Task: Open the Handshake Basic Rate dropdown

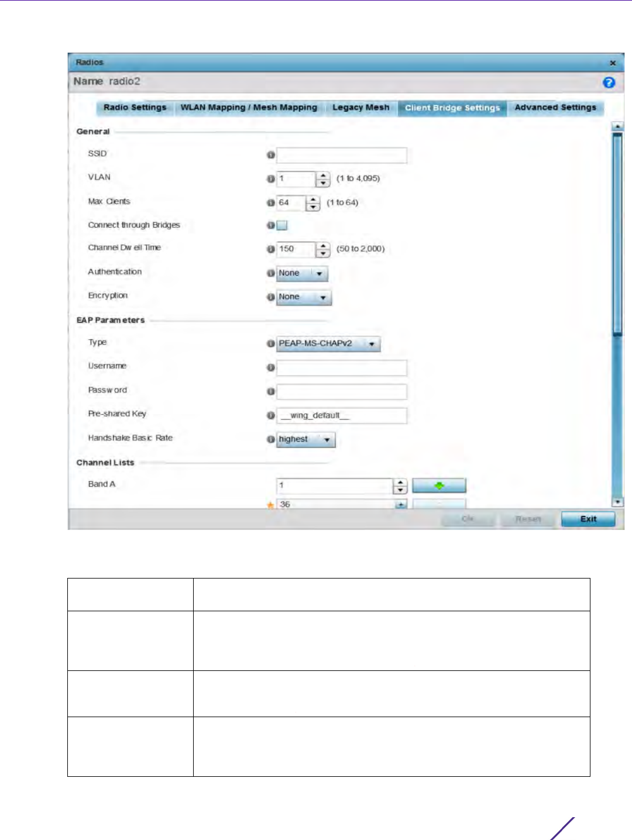Action: [x=306, y=439]
